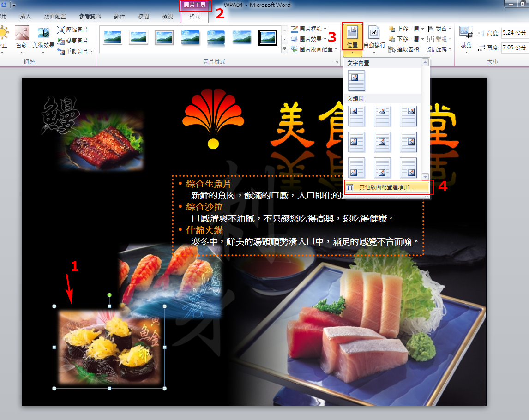Image resolution: width=529 pixels, height=420 pixels.
Task: Switch to the 檢視 View tab
Action: [168, 16]
